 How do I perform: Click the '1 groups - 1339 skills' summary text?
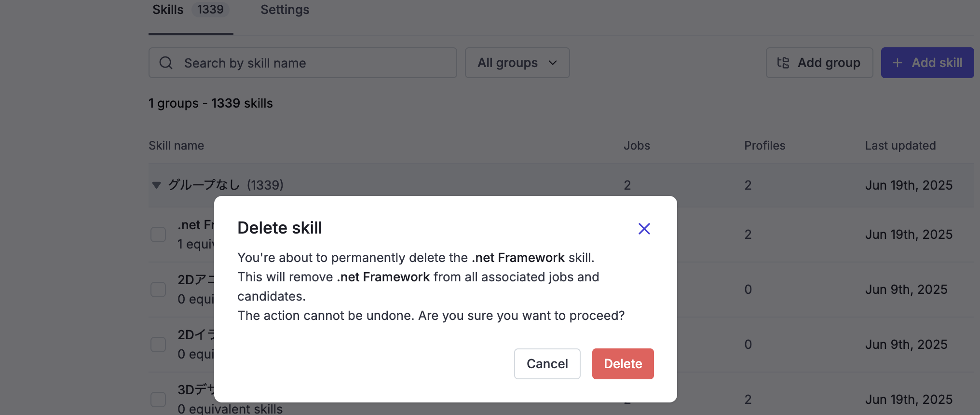211,103
